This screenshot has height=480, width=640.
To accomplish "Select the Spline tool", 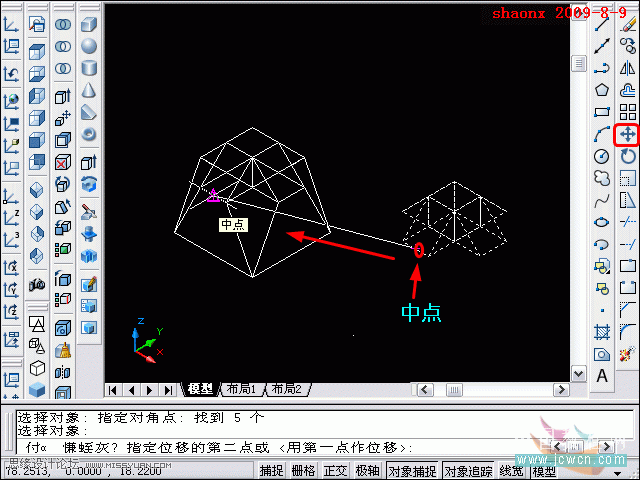I will (x=602, y=200).
